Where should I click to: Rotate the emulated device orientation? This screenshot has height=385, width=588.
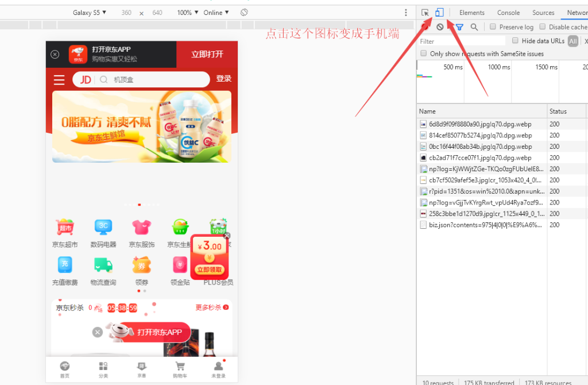coord(244,13)
